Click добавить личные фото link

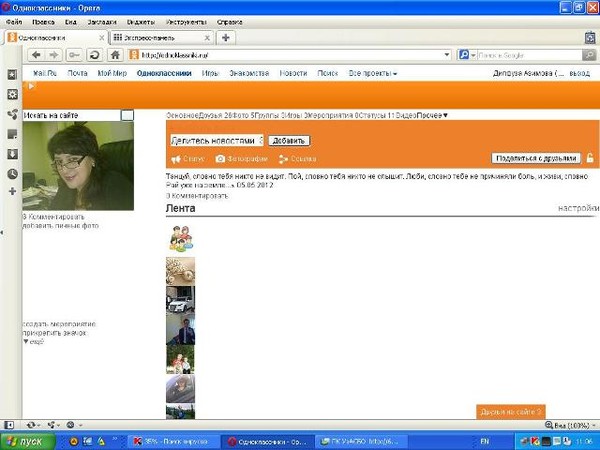tap(60, 226)
